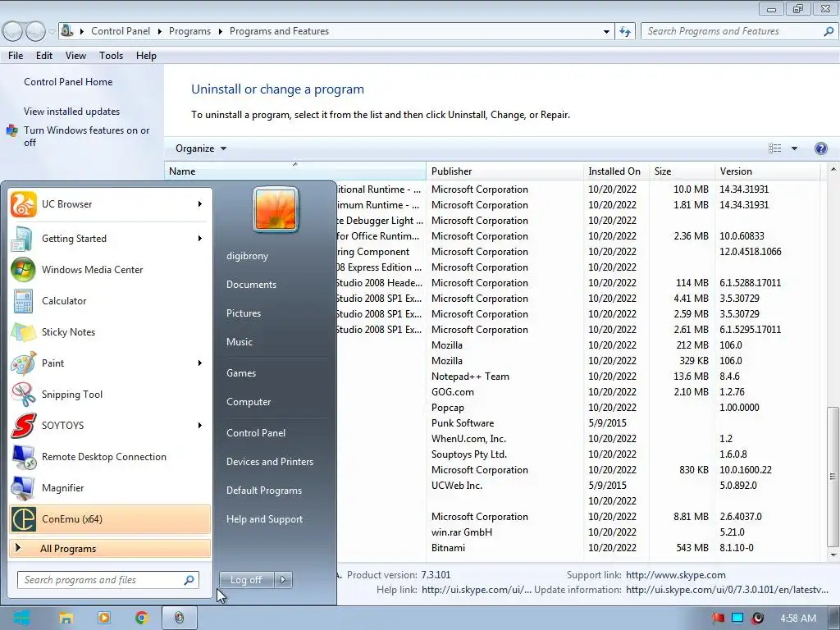The height and width of the screenshot is (630, 840).
Task: Click the Windows Start button on taskbar
Action: [x=21, y=618]
